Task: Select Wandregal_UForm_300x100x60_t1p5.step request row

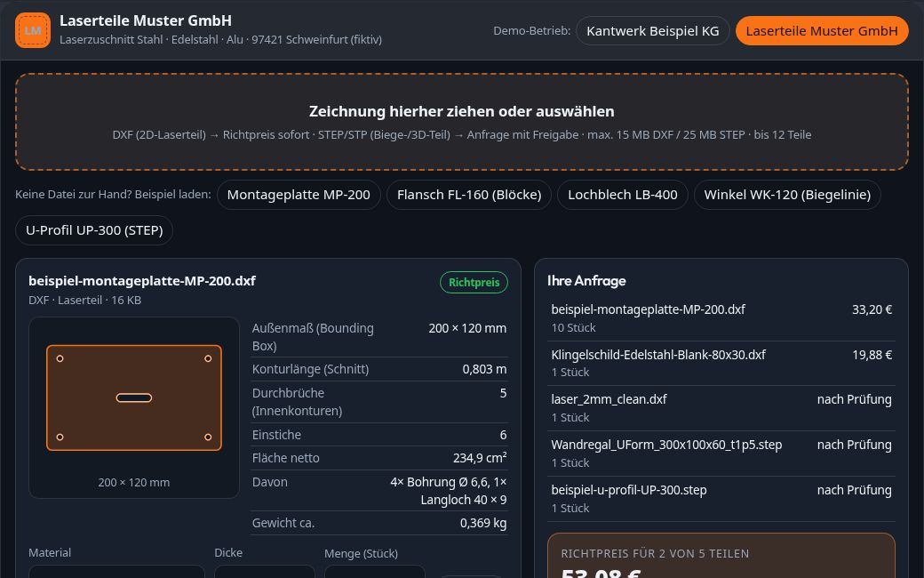Action: pyautogui.click(x=721, y=454)
